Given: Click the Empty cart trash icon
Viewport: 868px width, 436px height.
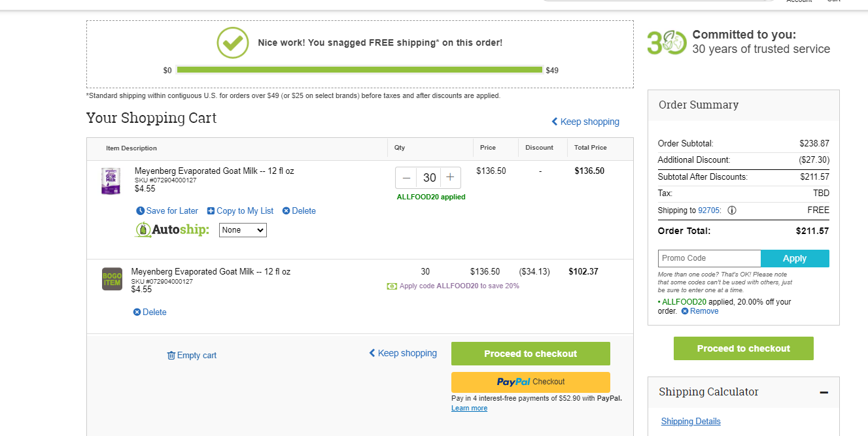Looking at the screenshot, I should [x=171, y=356].
